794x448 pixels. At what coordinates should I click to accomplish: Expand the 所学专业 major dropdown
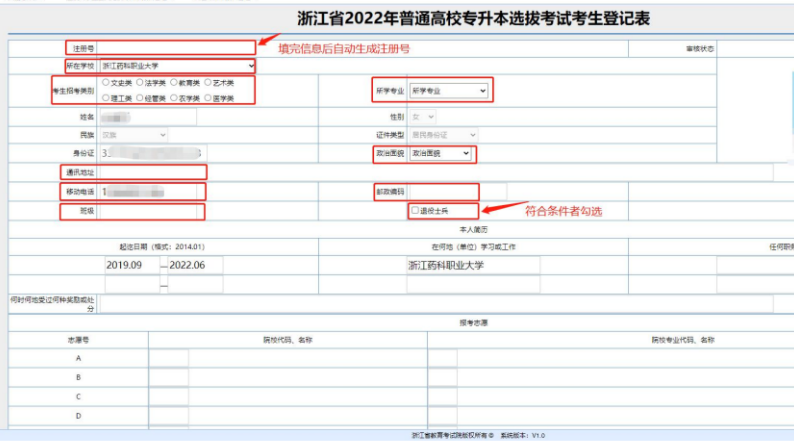[449, 91]
